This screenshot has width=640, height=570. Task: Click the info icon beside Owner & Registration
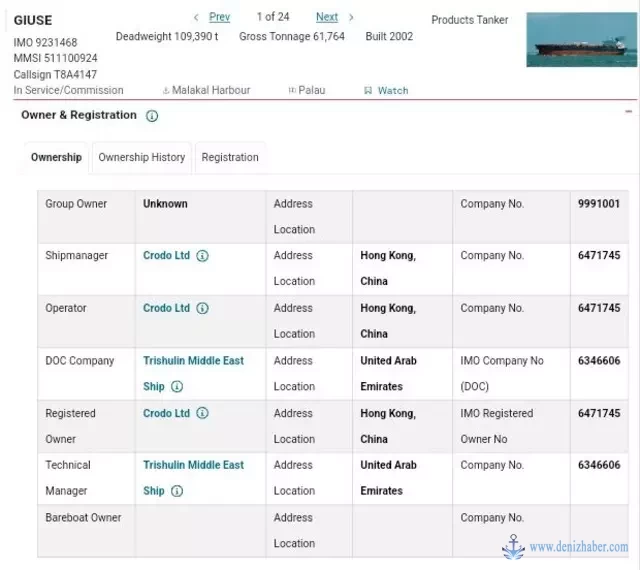[152, 116]
